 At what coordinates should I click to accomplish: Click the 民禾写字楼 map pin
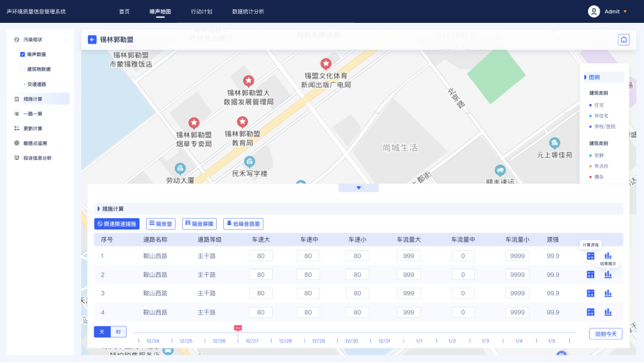[249, 161]
